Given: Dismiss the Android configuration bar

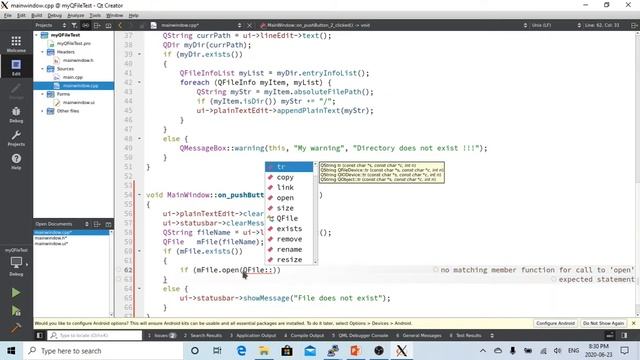Looking at the screenshot, I should 633,323.
